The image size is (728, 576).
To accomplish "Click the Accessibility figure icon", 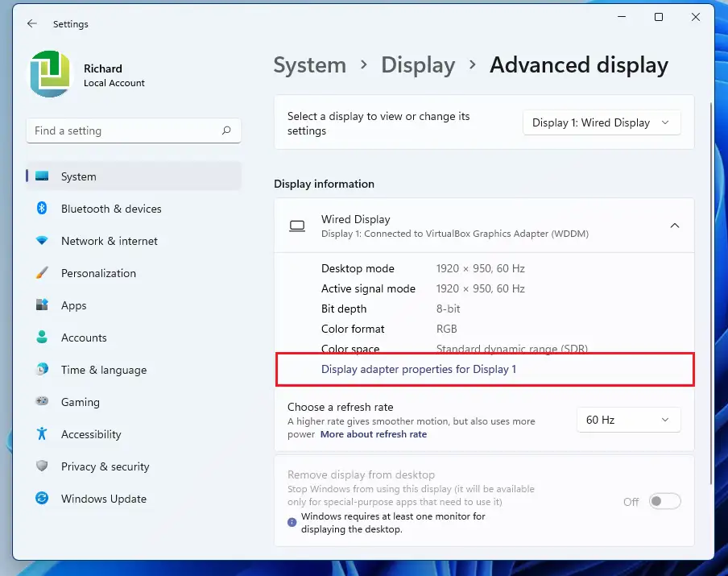I will (42, 433).
